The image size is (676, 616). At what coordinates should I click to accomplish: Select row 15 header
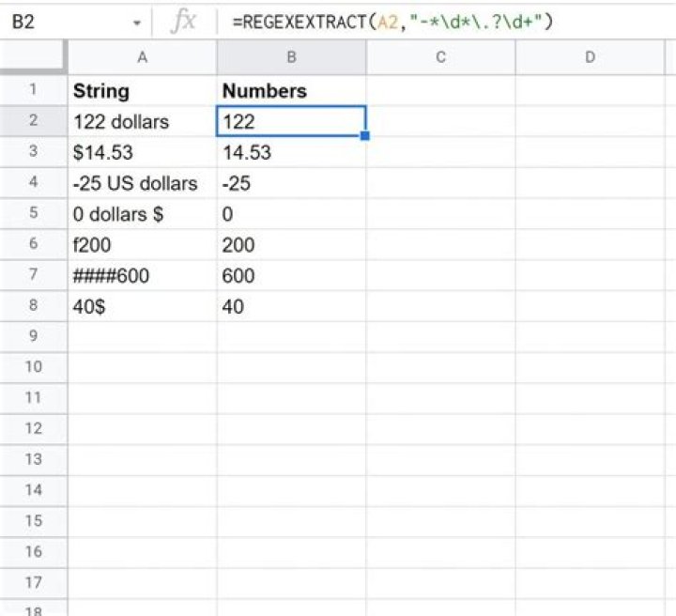[33, 521]
